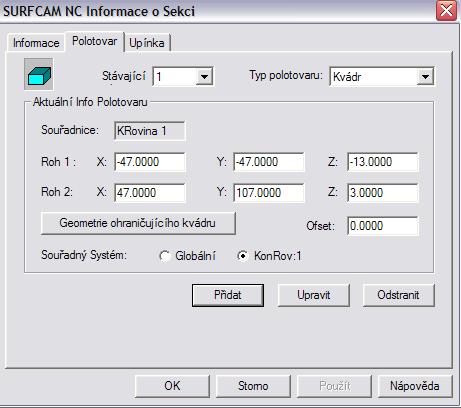Click the Upravit button

pyautogui.click(x=313, y=295)
